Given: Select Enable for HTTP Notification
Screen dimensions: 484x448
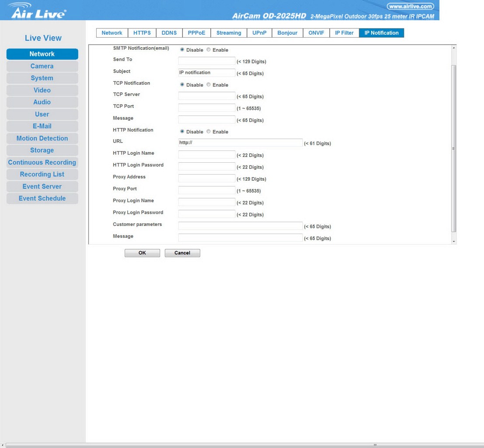Looking at the screenshot, I should pos(209,131).
